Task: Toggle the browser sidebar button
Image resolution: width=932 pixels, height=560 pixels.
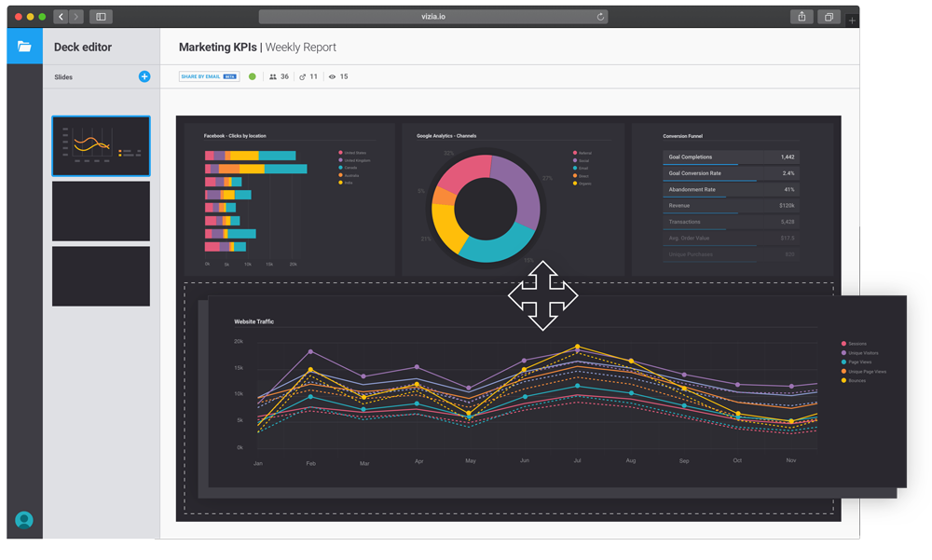Action: click(101, 17)
